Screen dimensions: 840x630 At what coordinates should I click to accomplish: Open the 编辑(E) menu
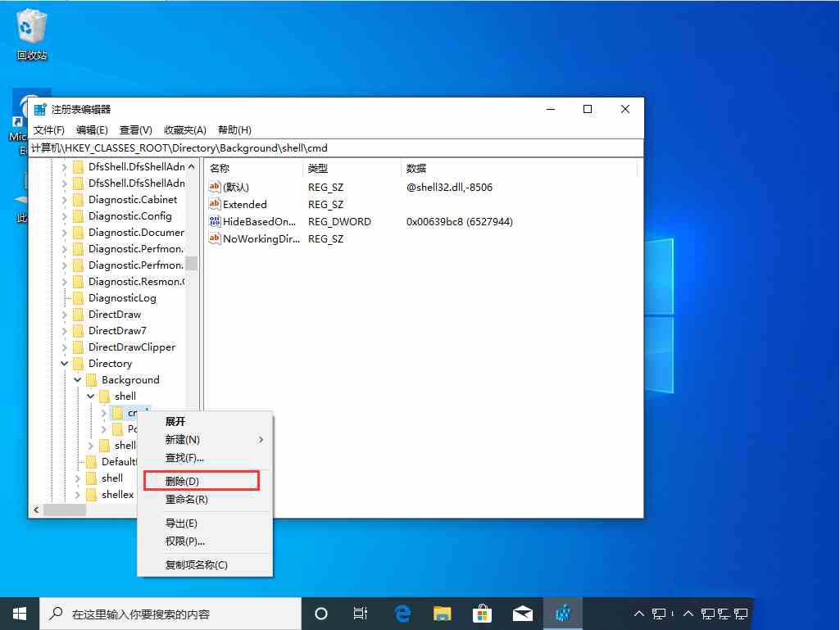click(x=92, y=130)
